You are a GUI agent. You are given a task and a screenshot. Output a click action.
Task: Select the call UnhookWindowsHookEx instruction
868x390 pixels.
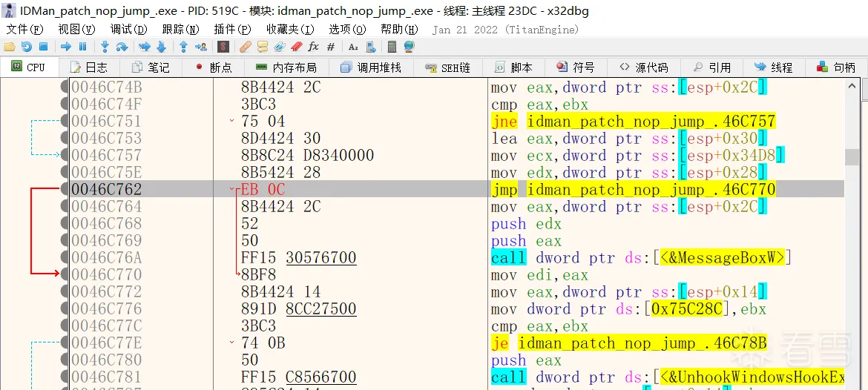pos(668,377)
